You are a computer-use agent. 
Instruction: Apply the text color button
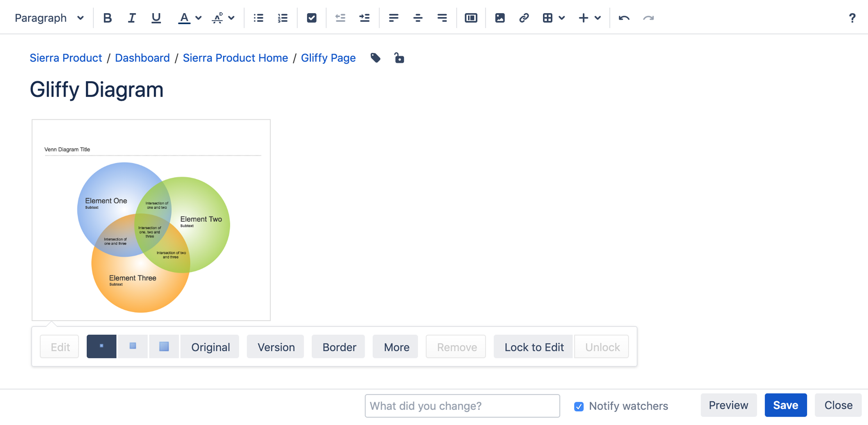[x=184, y=18]
